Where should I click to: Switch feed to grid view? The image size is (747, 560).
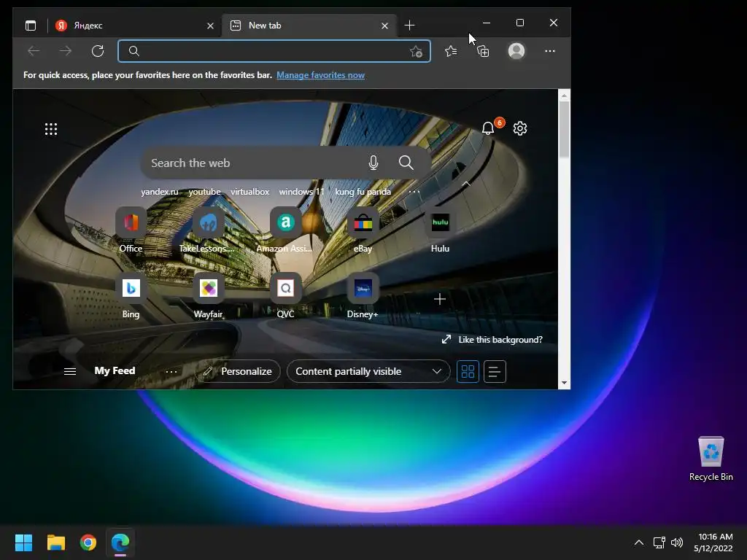pyautogui.click(x=468, y=371)
